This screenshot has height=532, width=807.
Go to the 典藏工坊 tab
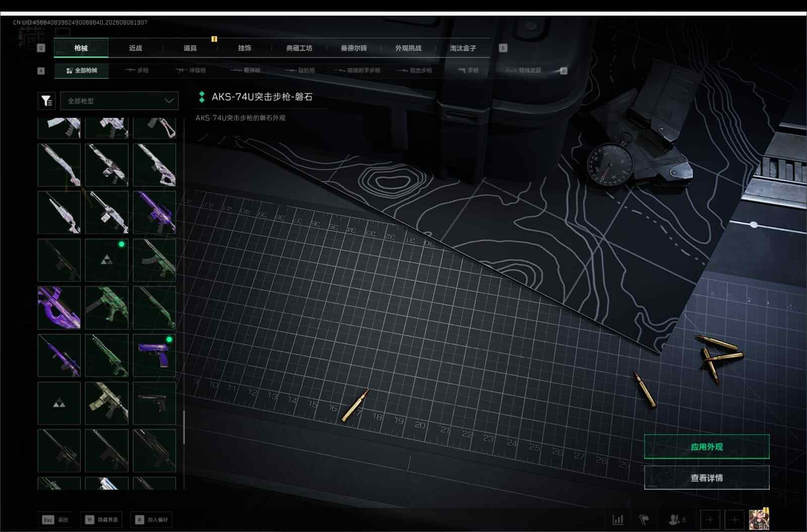coord(299,48)
